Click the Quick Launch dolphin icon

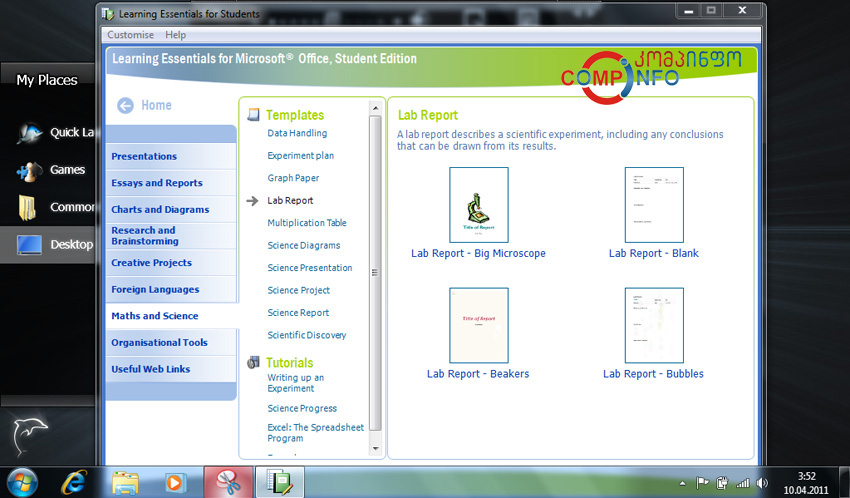(29, 133)
